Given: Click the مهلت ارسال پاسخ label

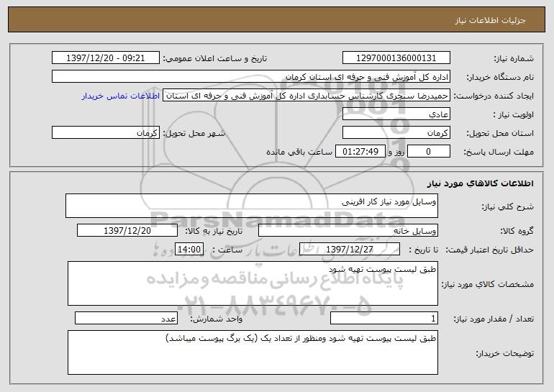Looking at the screenshot, I should point(499,152).
